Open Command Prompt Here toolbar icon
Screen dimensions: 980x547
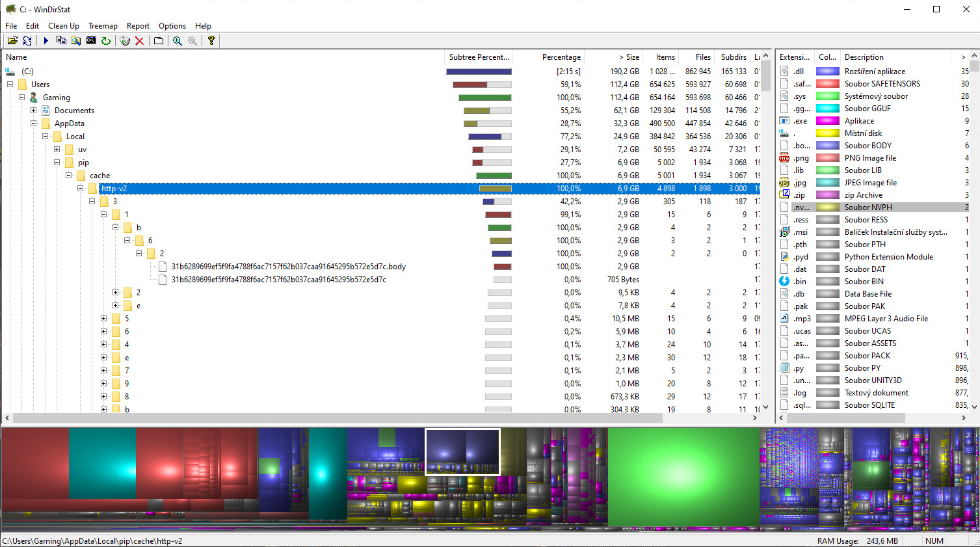91,40
